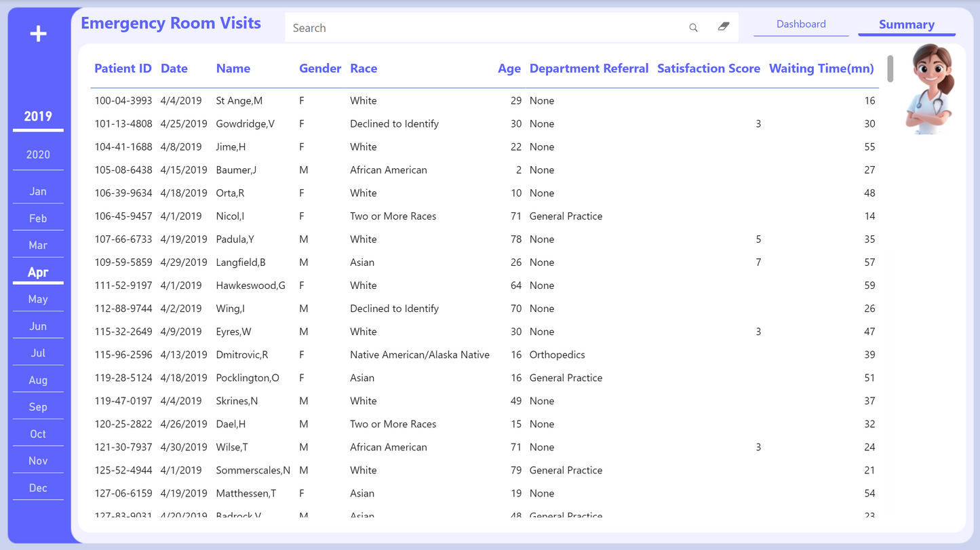Click the plus icon in sidebar
Viewport: 980px width, 550px height.
[39, 34]
